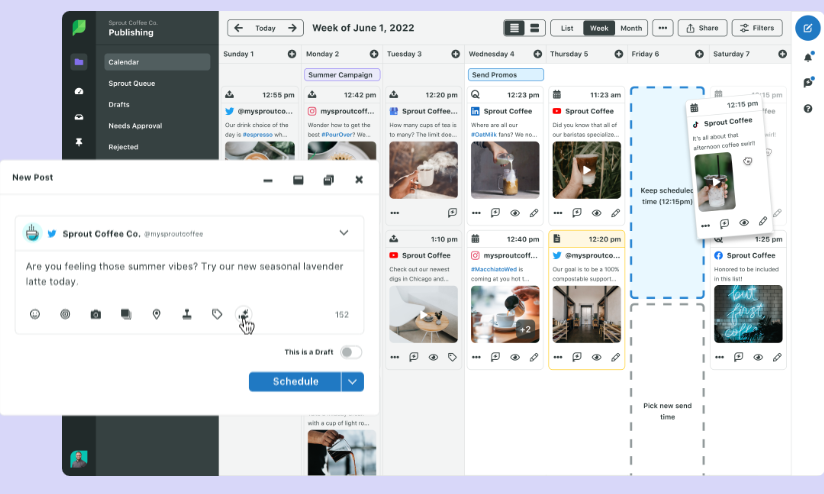Click into the new post text field
Screen dimensions: 824x494
189,274
